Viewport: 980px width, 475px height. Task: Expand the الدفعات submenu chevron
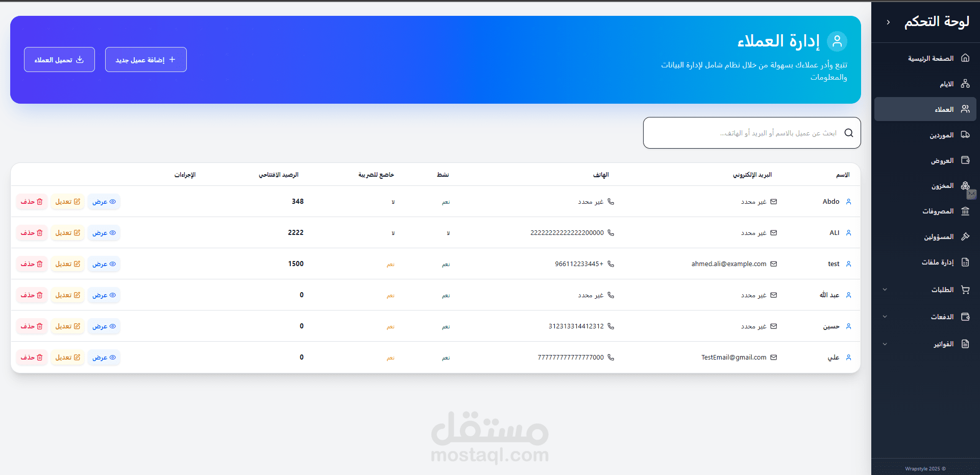click(885, 317)
